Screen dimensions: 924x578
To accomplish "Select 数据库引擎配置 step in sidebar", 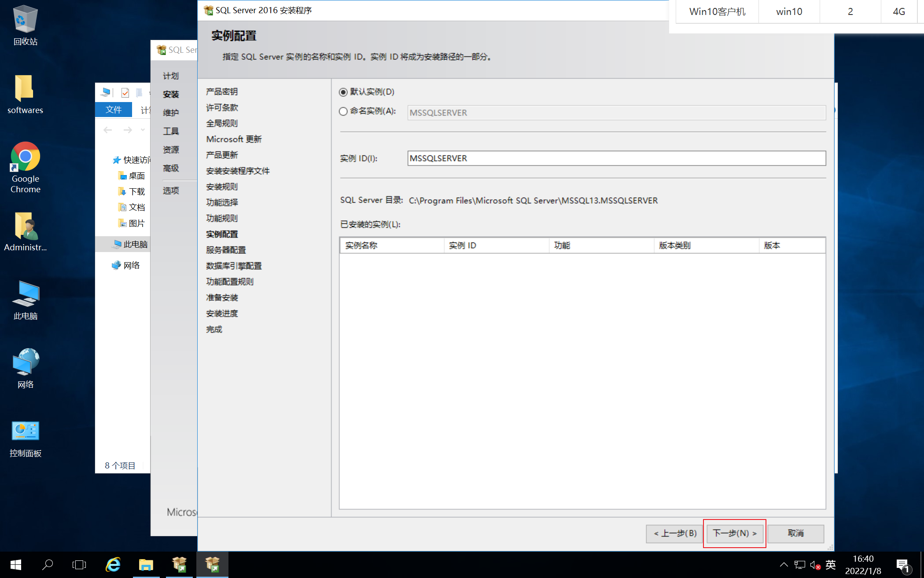I will tap(234, 266).
